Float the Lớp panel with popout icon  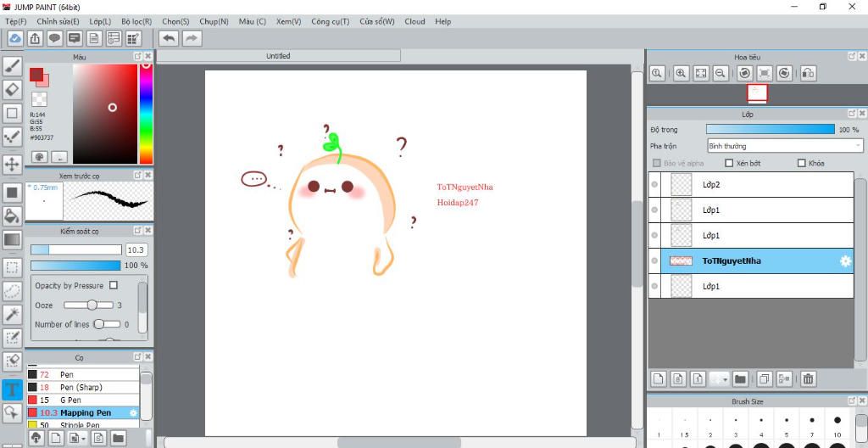tap(851, 114)
